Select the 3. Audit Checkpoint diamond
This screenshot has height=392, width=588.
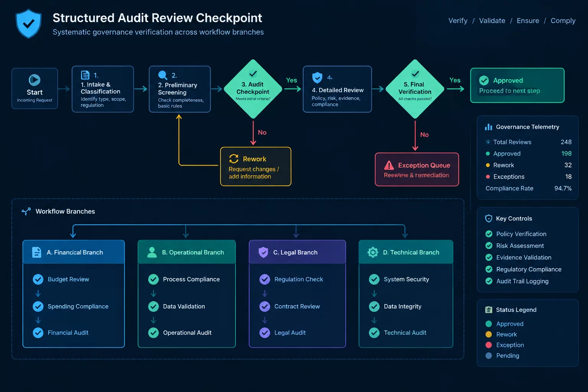tap(253, 89)
